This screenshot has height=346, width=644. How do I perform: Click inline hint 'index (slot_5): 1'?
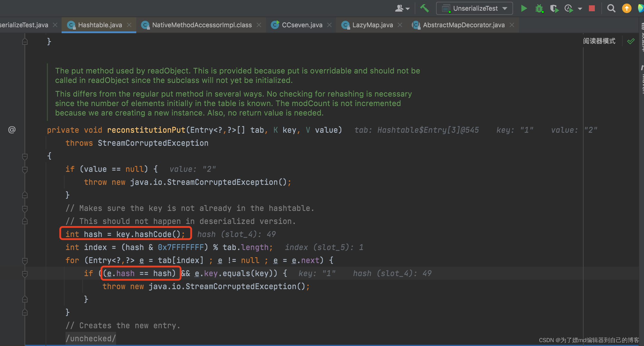324,247
